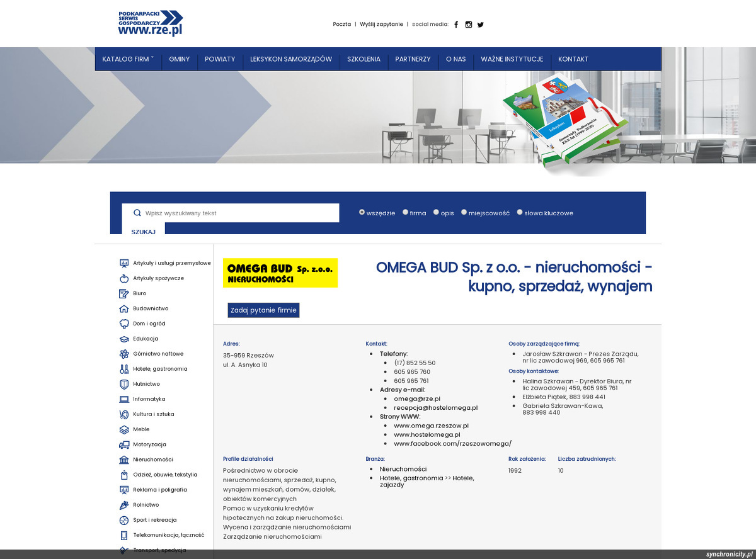The image size is (756, 559).
Task: Open the Instagram social media icon
Action: [x=469, y=25]
